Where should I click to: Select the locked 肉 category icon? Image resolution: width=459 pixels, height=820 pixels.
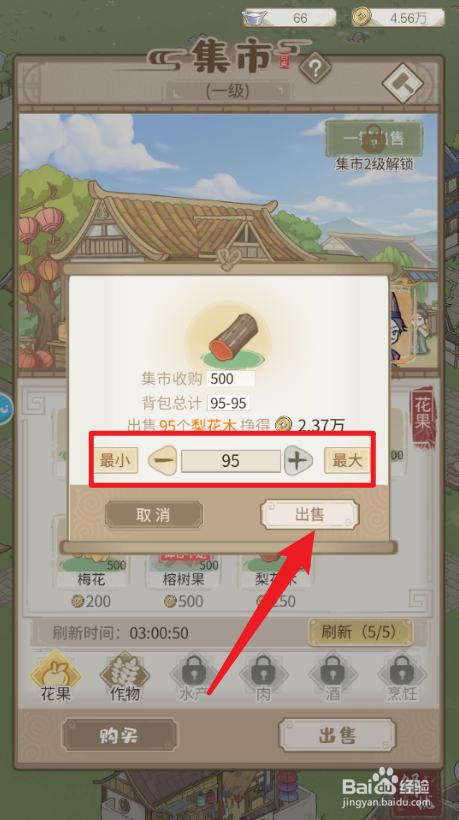click(x=263, y=675)
